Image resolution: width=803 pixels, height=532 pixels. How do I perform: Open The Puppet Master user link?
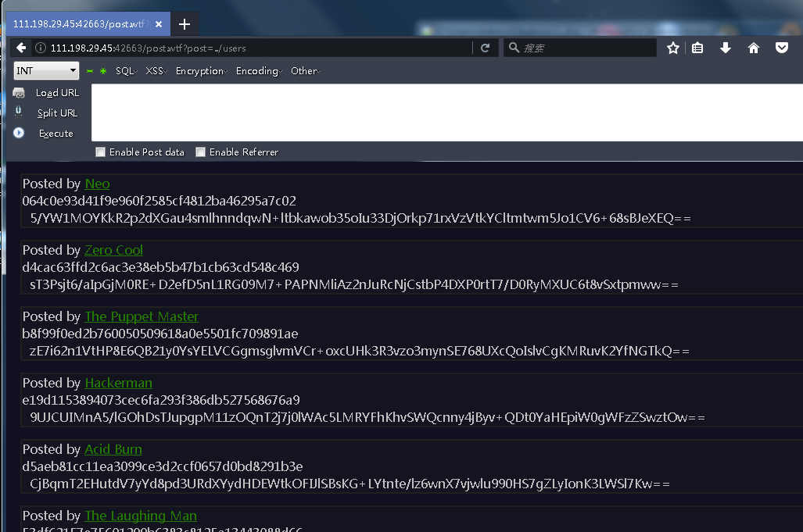[x=142, y=316]
